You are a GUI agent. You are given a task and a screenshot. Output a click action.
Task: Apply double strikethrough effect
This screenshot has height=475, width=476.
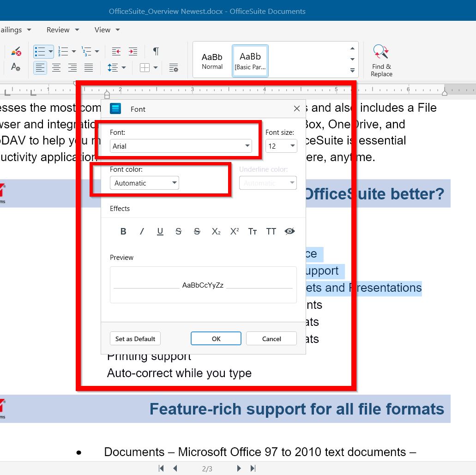[197, 231]
